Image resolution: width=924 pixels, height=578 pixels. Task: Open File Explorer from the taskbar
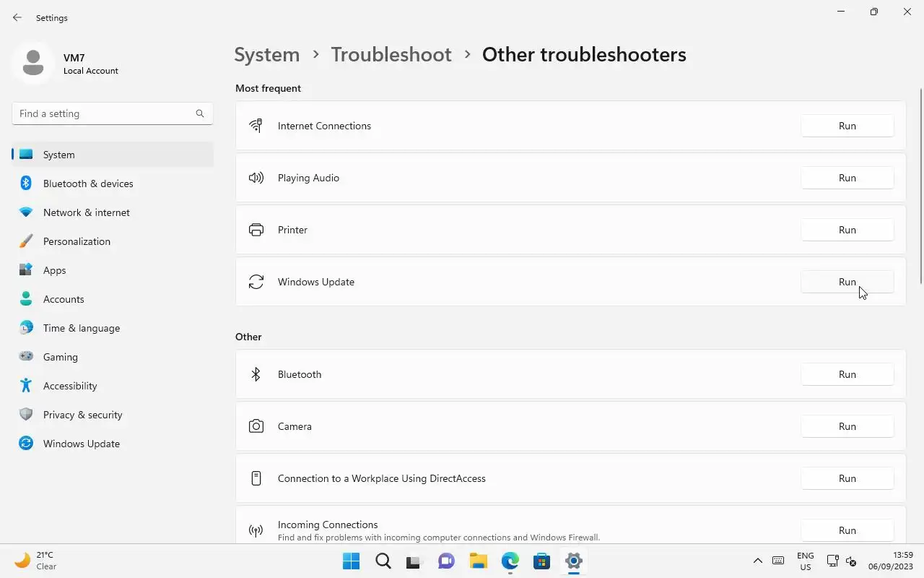(x=478, y=561)
